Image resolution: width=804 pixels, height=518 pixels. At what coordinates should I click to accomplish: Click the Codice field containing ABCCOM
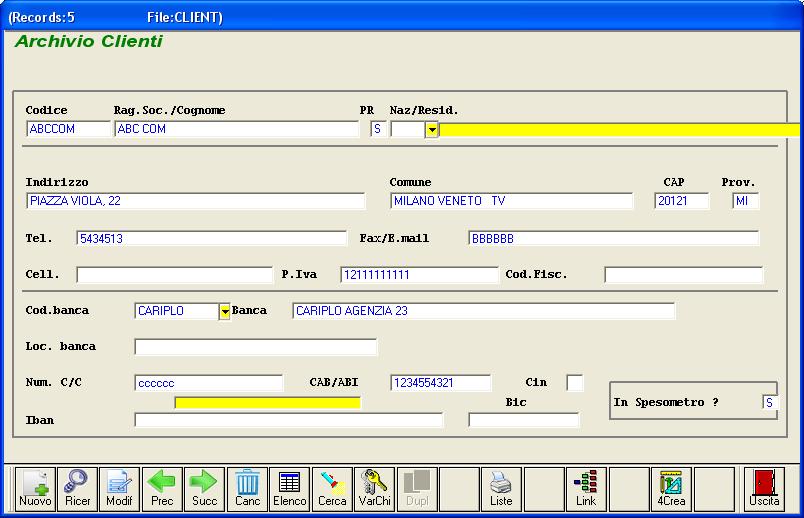68,129
